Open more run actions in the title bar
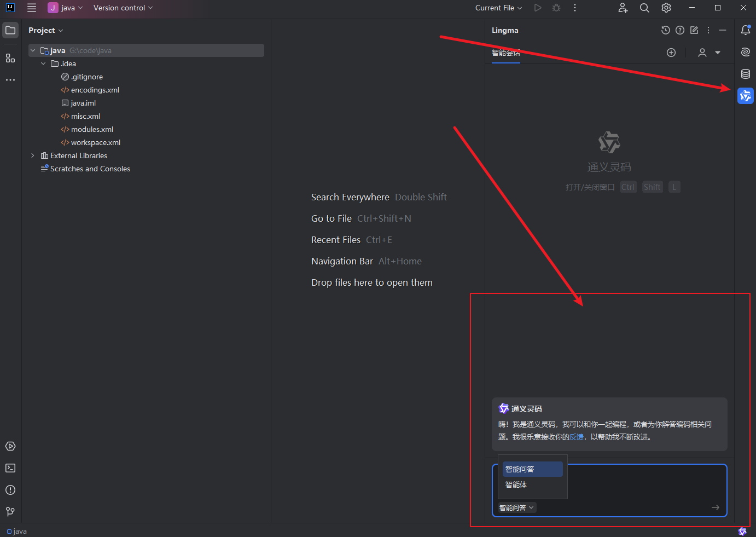 575,8
